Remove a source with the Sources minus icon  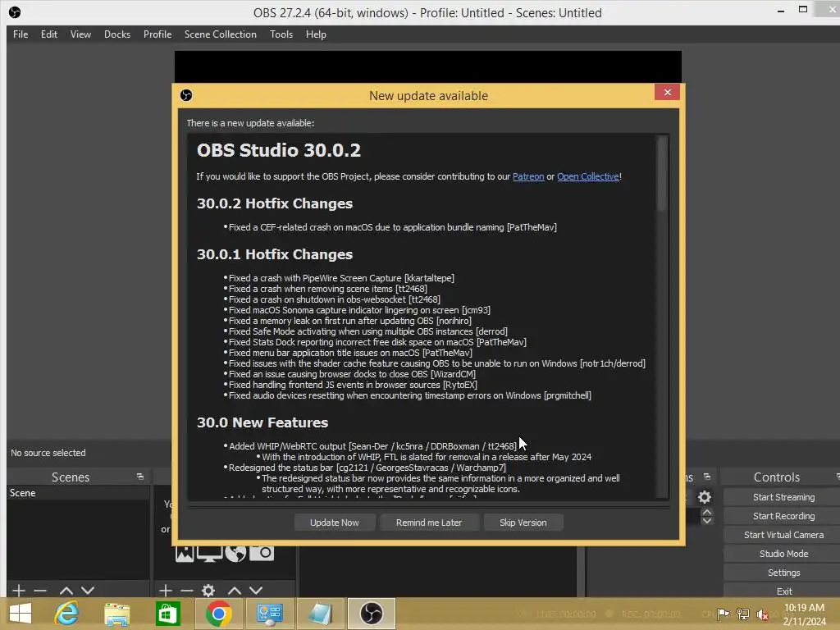[x=187, y=591]
